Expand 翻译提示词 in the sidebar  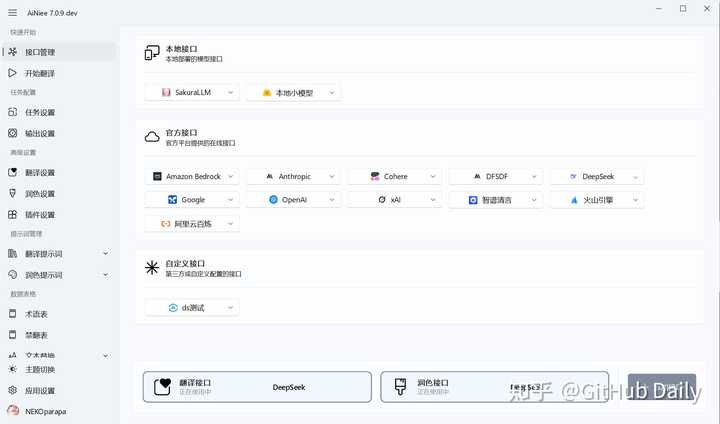point(105,254)
